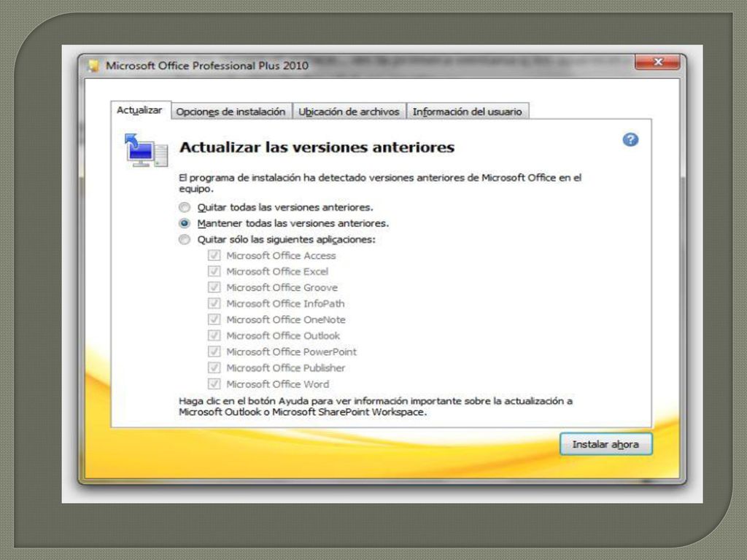747x560 pixels.
Task: Toggle the Microsoft Office Word checkbox
Action: 214,384
